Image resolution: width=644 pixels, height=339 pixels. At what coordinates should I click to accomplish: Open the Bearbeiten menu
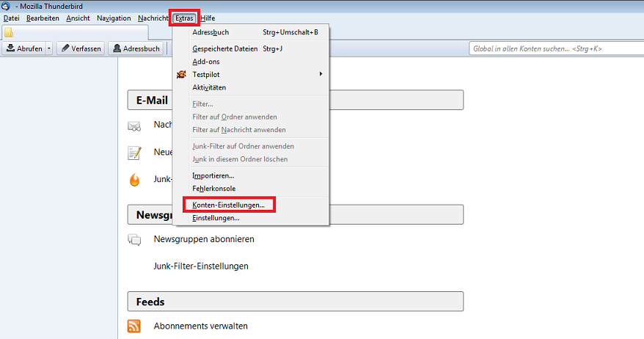click(43, 18)
